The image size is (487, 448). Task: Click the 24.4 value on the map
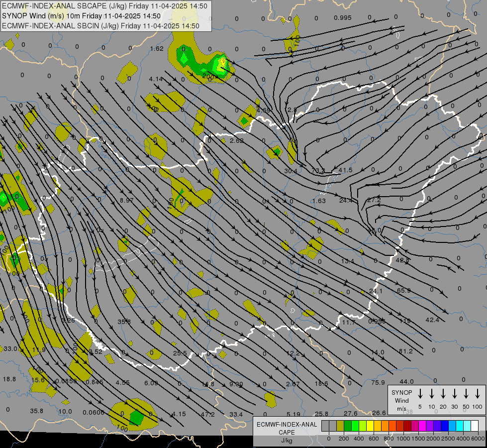pyautogui.click(x=346, y=201)
